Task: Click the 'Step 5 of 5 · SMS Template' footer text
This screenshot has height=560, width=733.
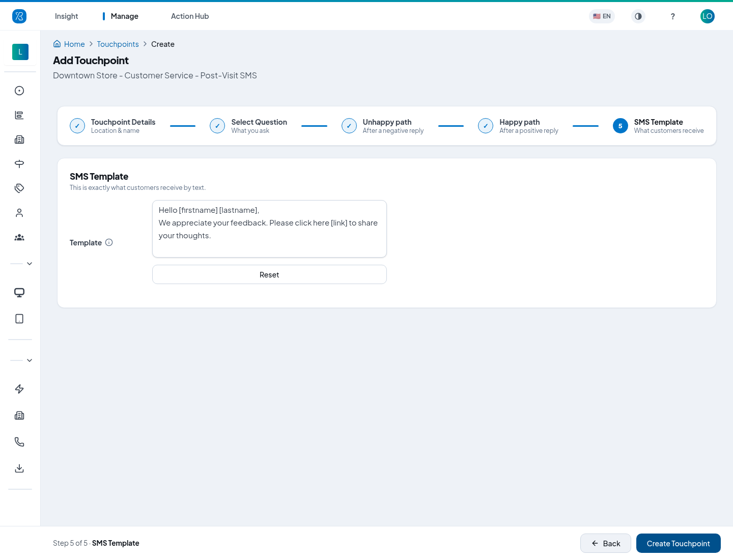Action: tap(96, 543)
